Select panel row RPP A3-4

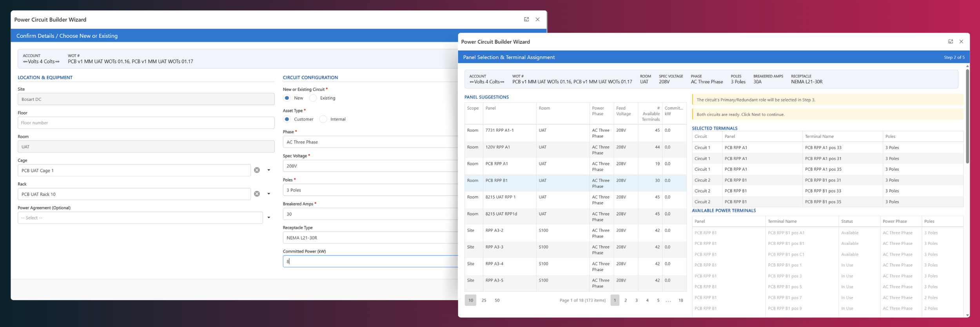[575, 267]
